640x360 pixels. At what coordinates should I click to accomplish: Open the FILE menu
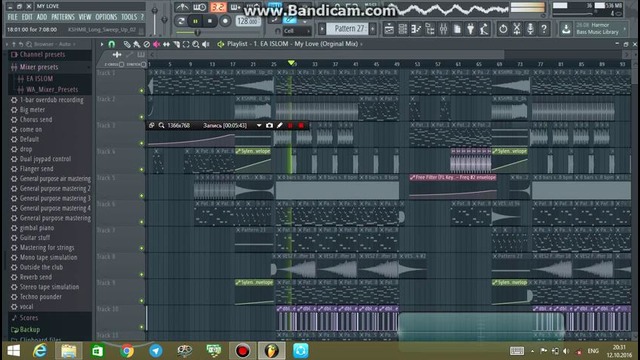point(12,17)
